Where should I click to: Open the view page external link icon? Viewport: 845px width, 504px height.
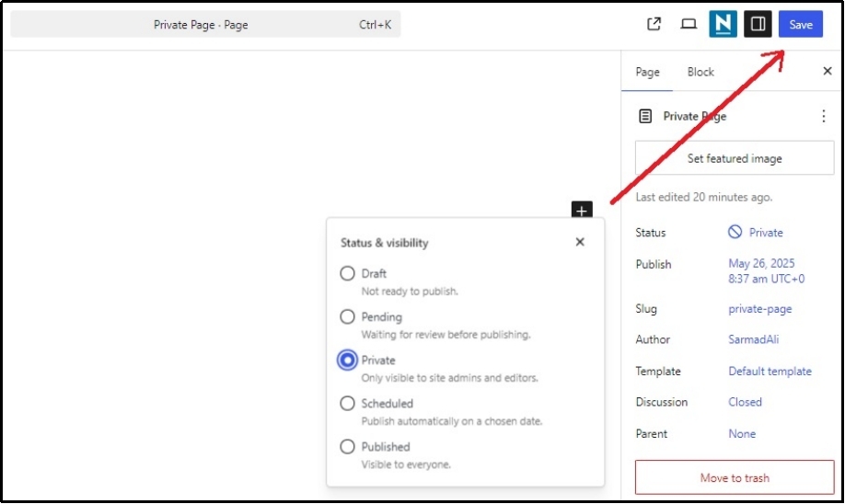click(x=654, y=24)
